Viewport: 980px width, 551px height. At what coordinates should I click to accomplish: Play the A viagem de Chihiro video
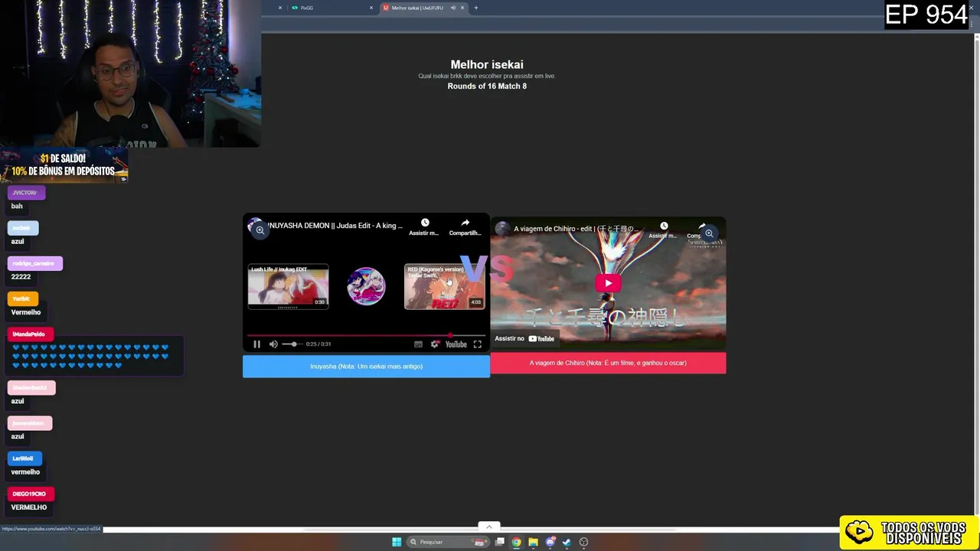coord(608,283)
